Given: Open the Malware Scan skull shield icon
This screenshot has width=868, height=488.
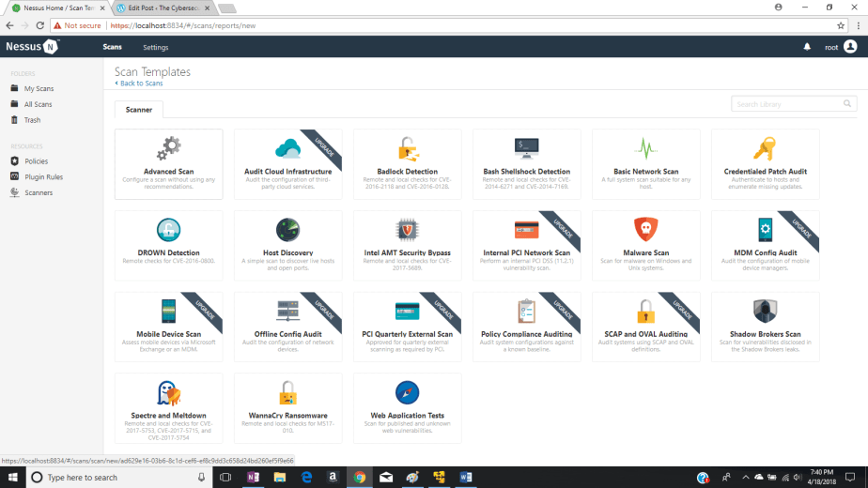Looking at the screenshot, I should (645, 229).
